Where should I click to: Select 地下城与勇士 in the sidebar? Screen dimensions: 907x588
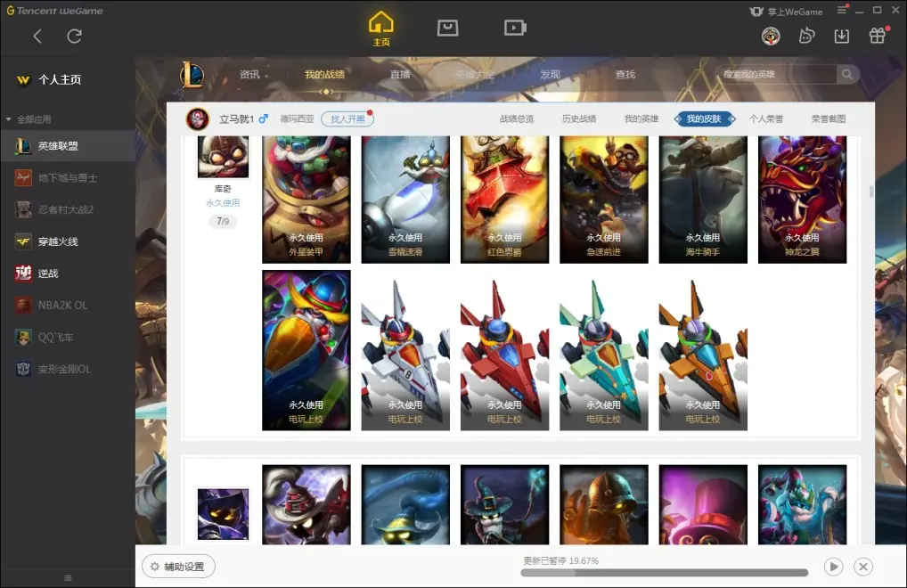click(68, 178)
